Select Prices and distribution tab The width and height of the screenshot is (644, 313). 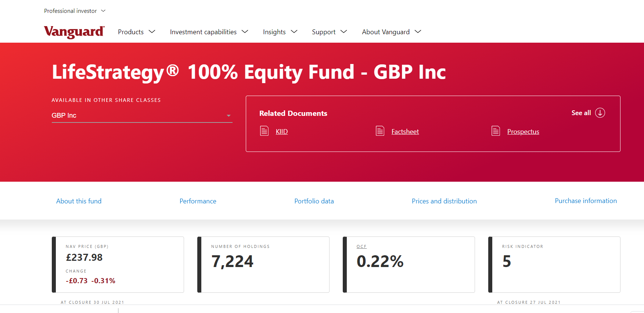(444, 201)
